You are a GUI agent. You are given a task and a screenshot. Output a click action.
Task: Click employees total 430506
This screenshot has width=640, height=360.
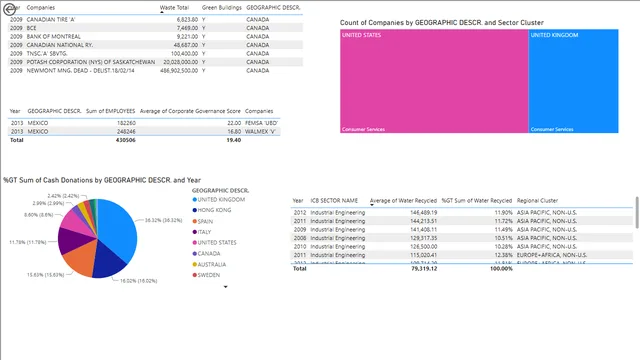pos(125,140)
